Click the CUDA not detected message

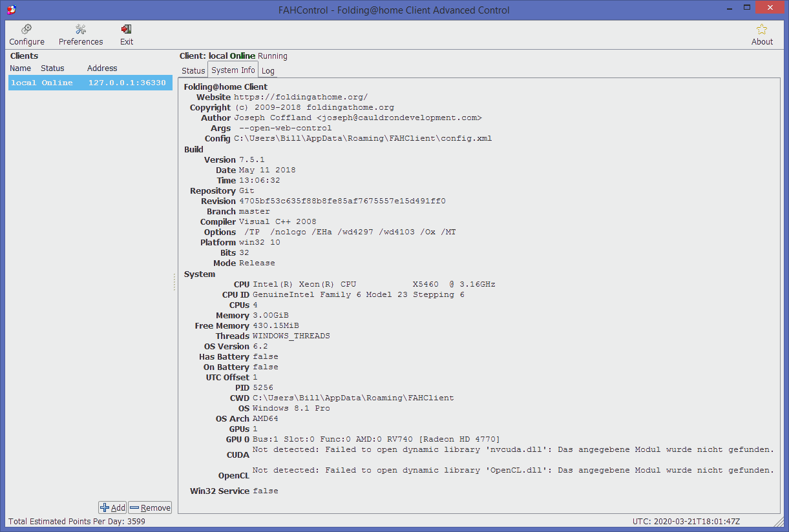[x=513, y=449]
